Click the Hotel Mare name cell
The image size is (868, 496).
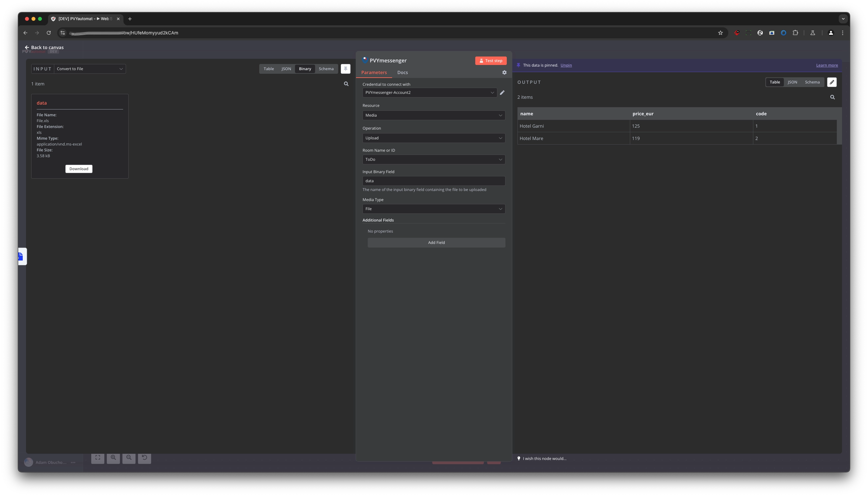coord(574,138)
